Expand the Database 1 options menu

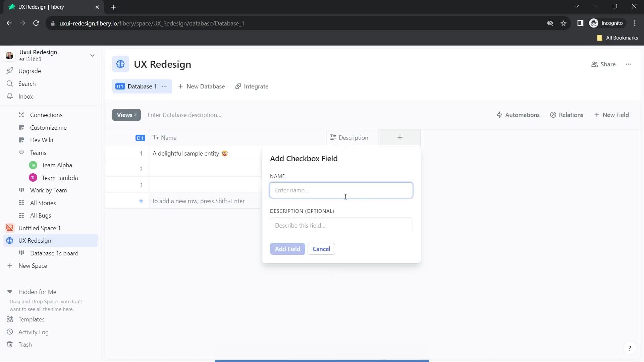164,86
